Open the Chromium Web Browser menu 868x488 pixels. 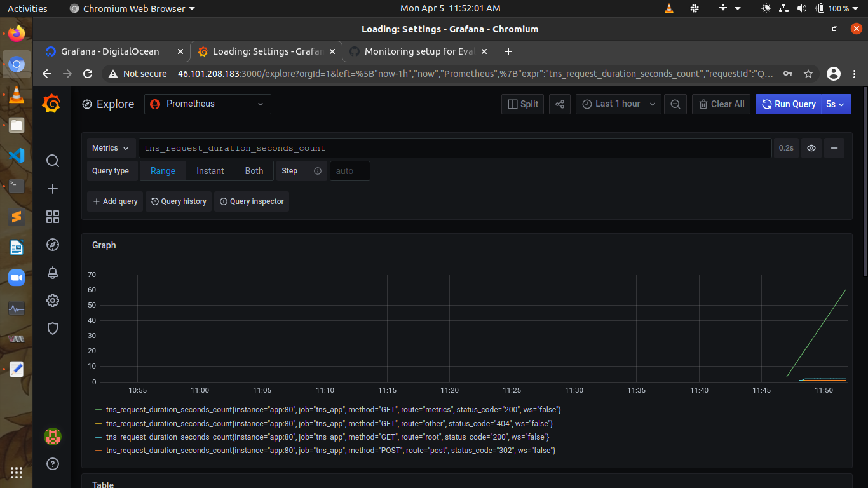pyautogui.click(x=132, y=8)
